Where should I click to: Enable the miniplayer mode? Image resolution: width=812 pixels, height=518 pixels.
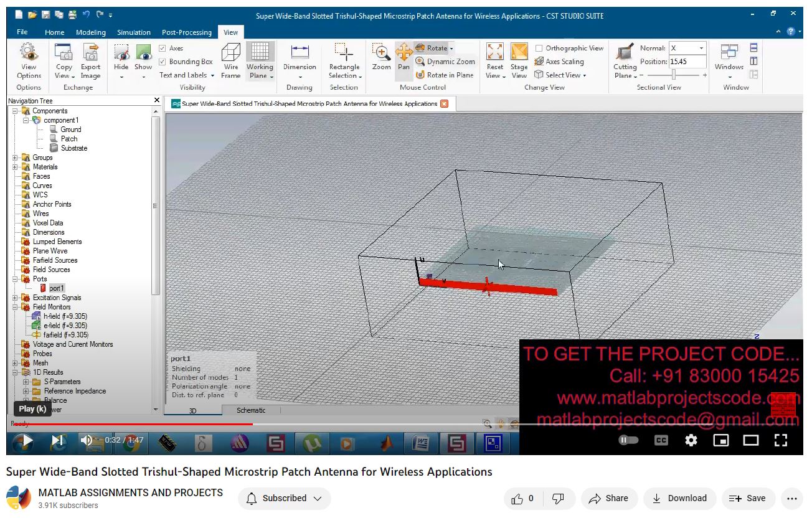click(x=721, y=440)
